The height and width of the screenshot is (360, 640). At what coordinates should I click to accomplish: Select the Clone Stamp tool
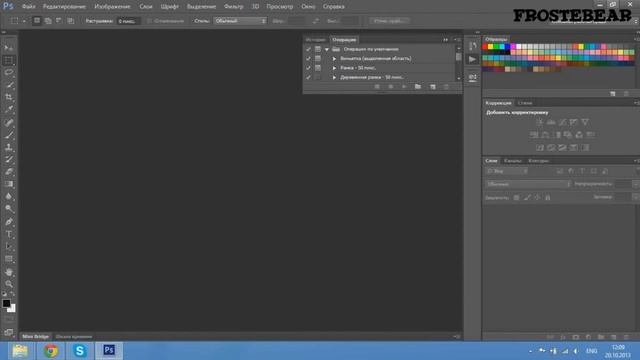pos(9,147)
